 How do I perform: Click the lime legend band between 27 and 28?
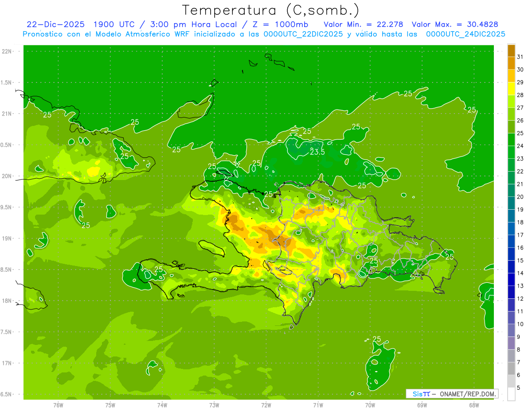point(511,101)
